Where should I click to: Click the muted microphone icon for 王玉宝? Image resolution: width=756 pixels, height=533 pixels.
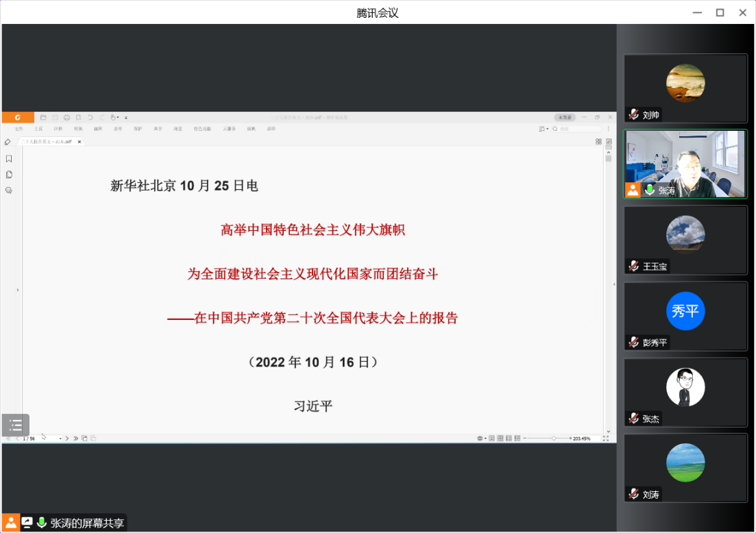pos(634,266)
